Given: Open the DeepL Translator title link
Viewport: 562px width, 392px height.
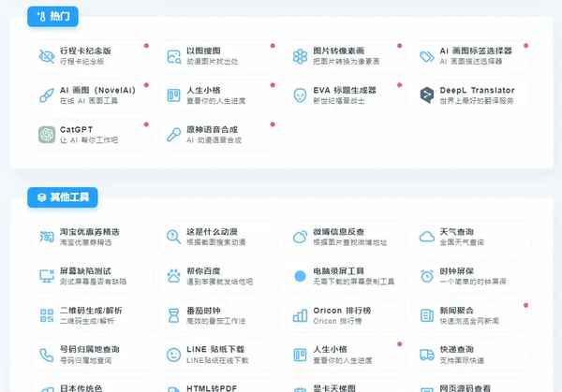Looking at the screenshot, I should [x=477, y=90].
